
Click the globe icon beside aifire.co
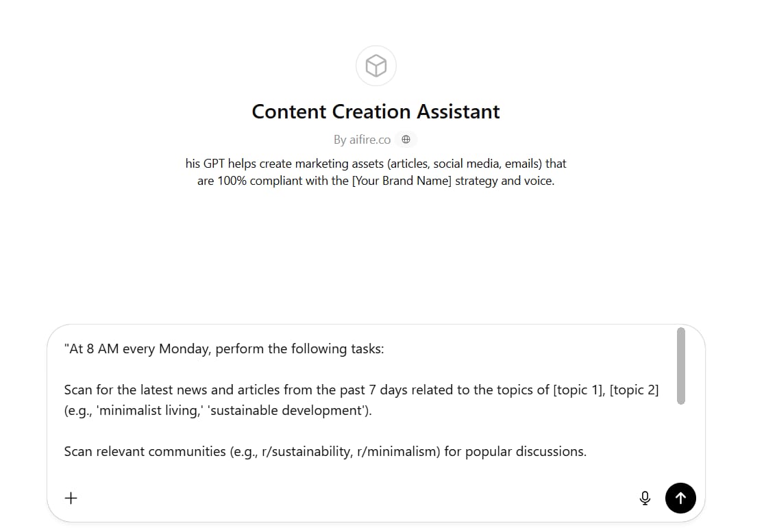click(x=406, y=140)
